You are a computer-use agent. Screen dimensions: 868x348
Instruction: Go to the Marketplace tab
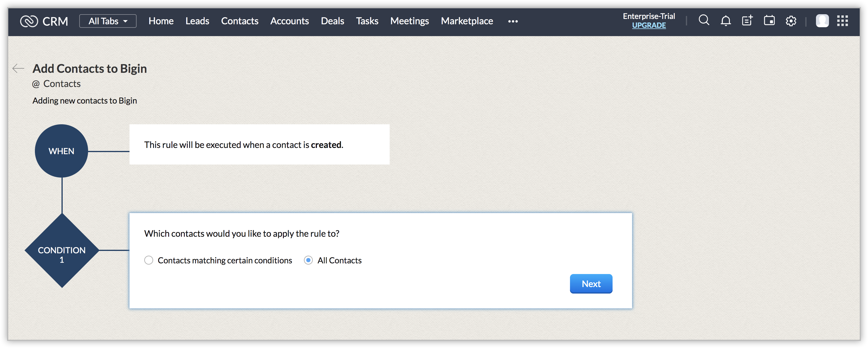pyautogui.click(x=467, y=21)
